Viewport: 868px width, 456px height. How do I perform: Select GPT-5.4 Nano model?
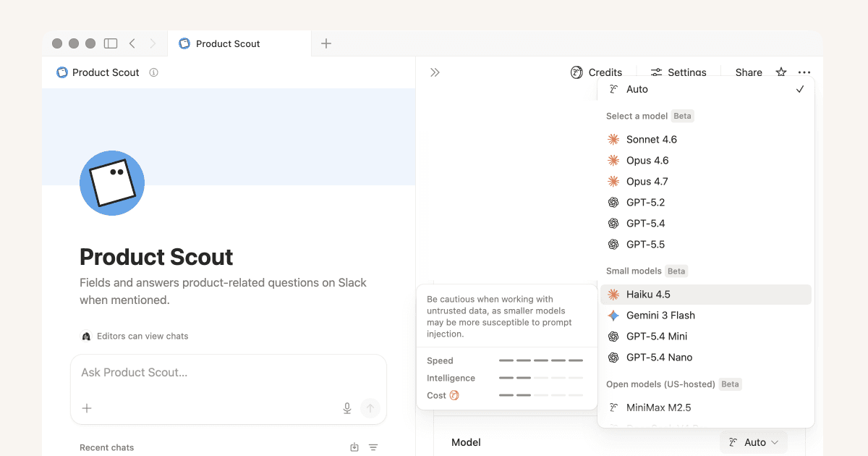point(706,357)
